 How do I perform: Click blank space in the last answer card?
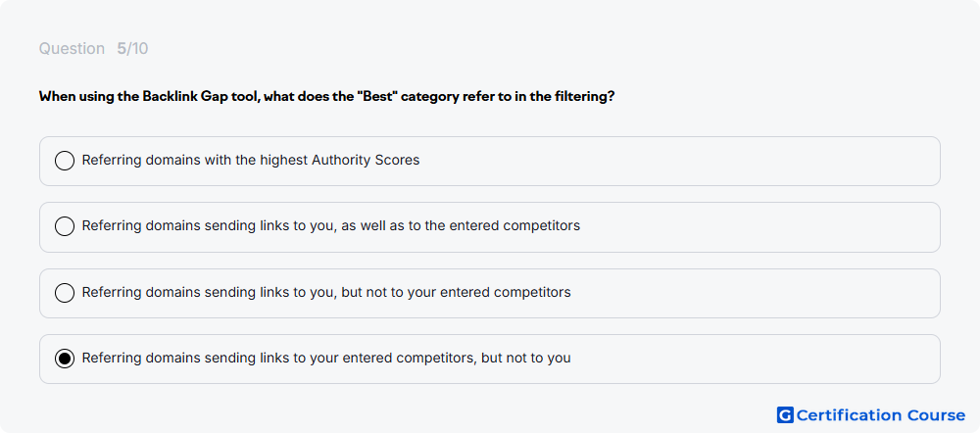click(x=750, y=359)
